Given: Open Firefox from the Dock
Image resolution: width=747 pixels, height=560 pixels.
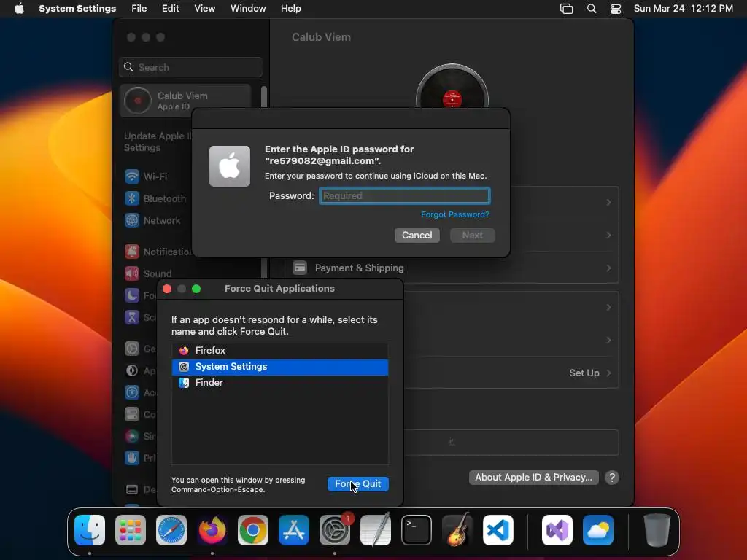Looking at the screenshot, I should tap(212, 530).
